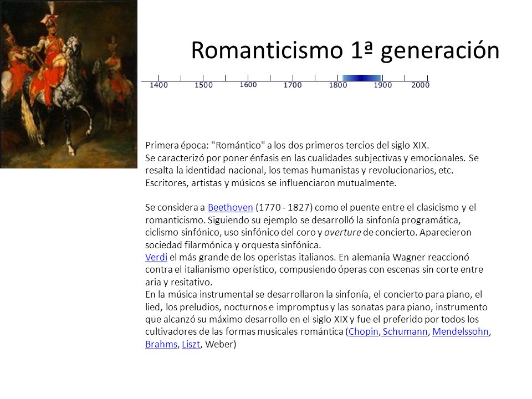
Task: Open the Mendelssohn hyperlink
Action: [x=461, y=331]
